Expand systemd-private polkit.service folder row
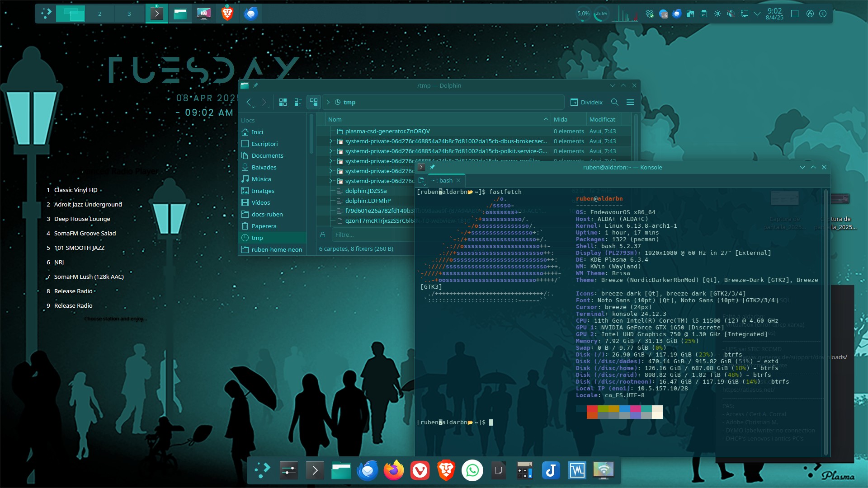 tap(330, 151)
